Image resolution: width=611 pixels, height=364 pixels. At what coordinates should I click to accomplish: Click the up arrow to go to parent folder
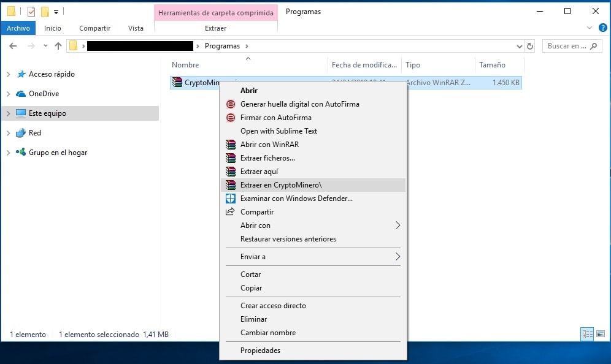click(x=58, y=45)
